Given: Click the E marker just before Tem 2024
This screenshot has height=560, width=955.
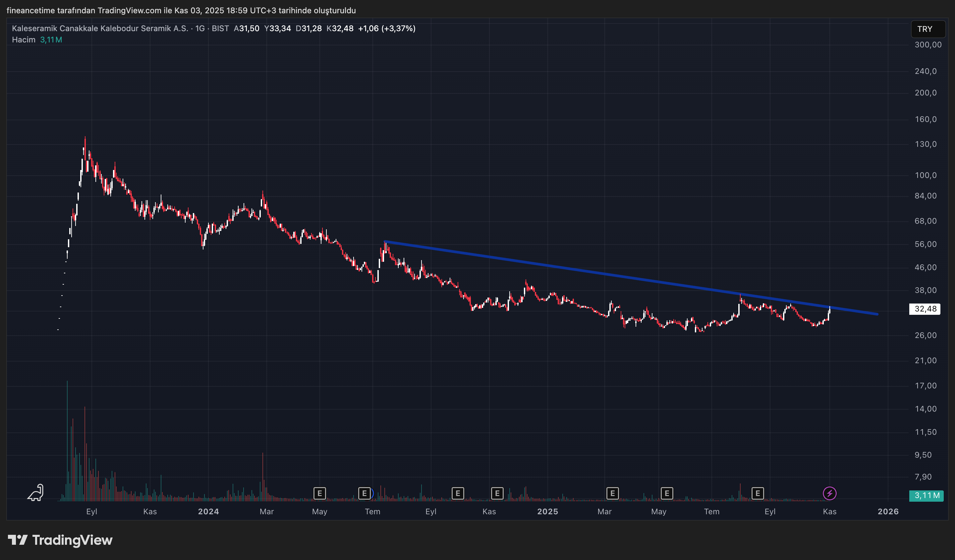Looking at the screenshot, I should click(x=364, y=493).
